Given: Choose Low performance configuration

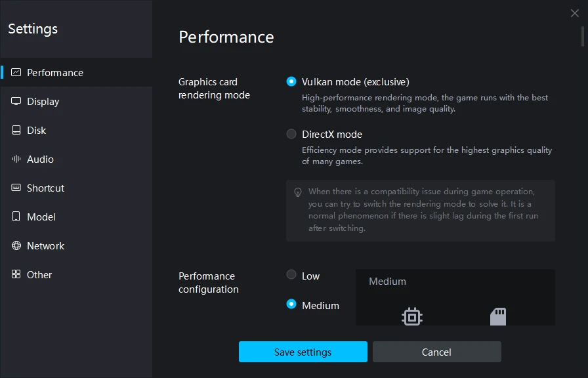Looking at the screenshot, I should click(291, 275).
